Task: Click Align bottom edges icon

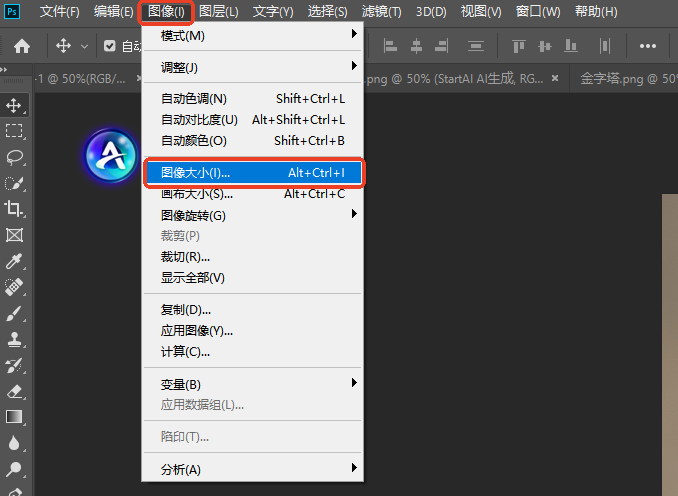Action: coord(571,45)
